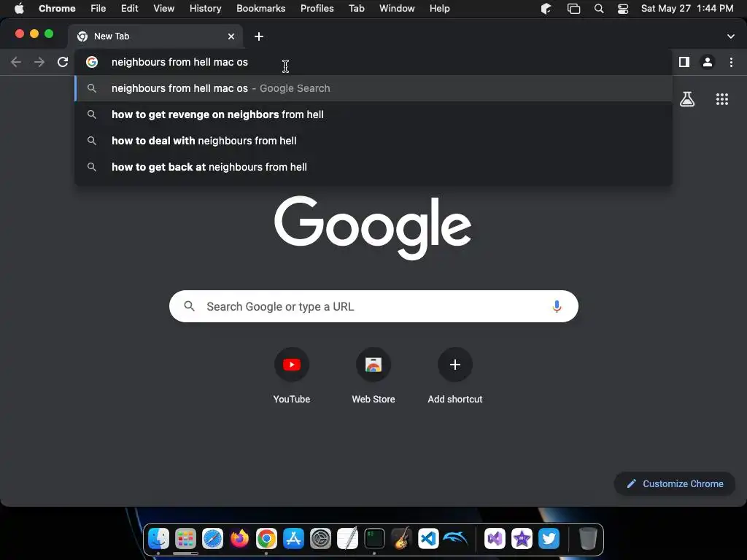
Task: Go forward with the forward arrow
Action: point(39,62)
